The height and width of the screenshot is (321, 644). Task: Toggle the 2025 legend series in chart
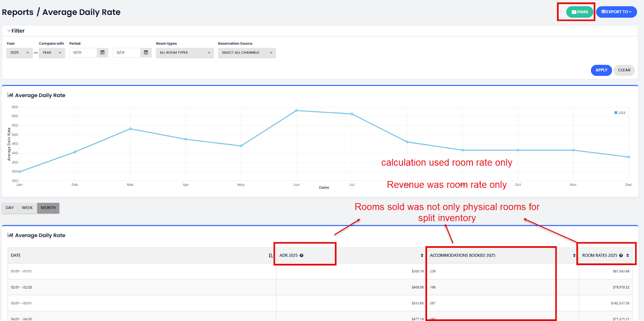click(x=620, y=113)
